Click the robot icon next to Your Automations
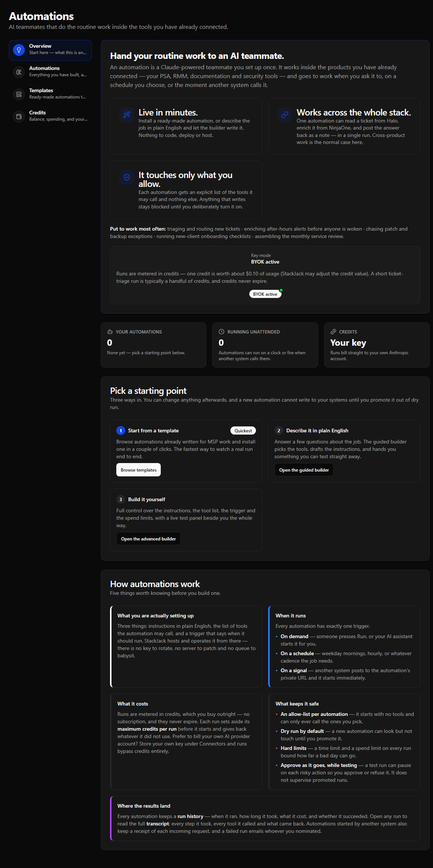 pyautogui.click(x=110, y=332)
